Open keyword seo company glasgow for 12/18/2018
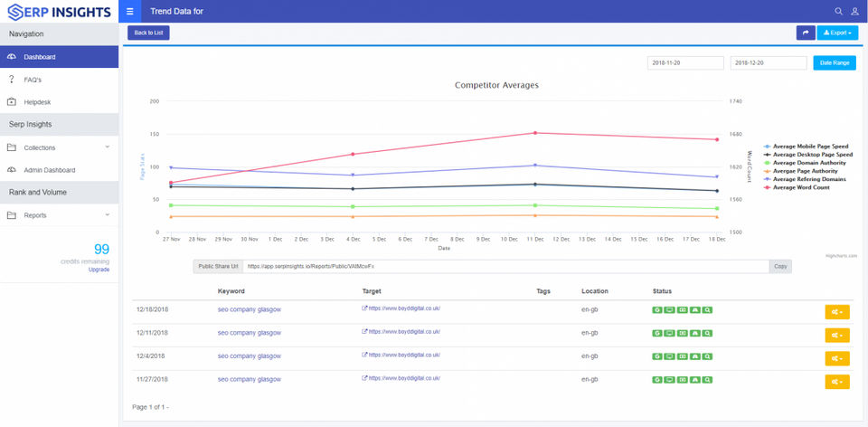The height and width of the screenshot is (427, 868). [x=250, y=309]
